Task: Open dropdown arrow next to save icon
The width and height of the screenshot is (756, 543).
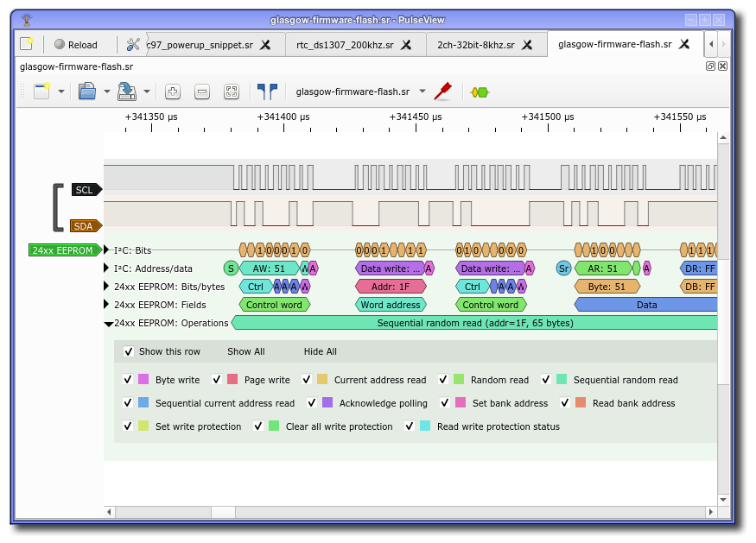Action: (x=147, y=92)
